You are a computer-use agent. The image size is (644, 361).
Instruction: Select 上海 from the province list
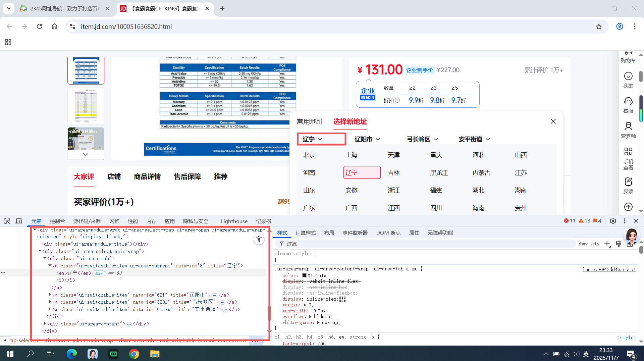352,155
